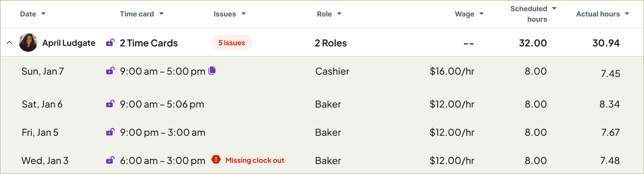Viewport: 644px width, 174px height.
Task: Open the Issues column header menu
Action: pos(244,14)
